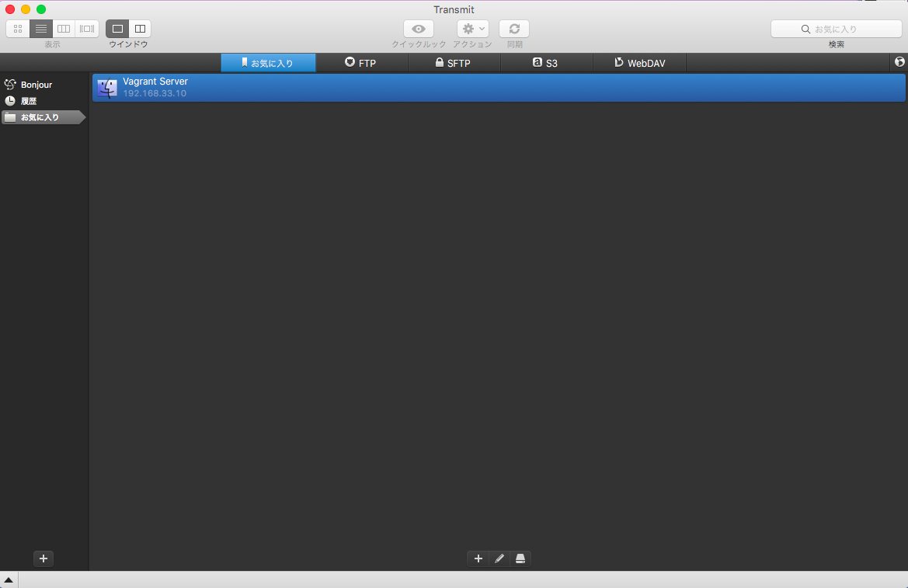Image resolution: width=908 pixels, height=588 pixels.
Task: Add a new favorite with plus button
Action: click(478, 558)
